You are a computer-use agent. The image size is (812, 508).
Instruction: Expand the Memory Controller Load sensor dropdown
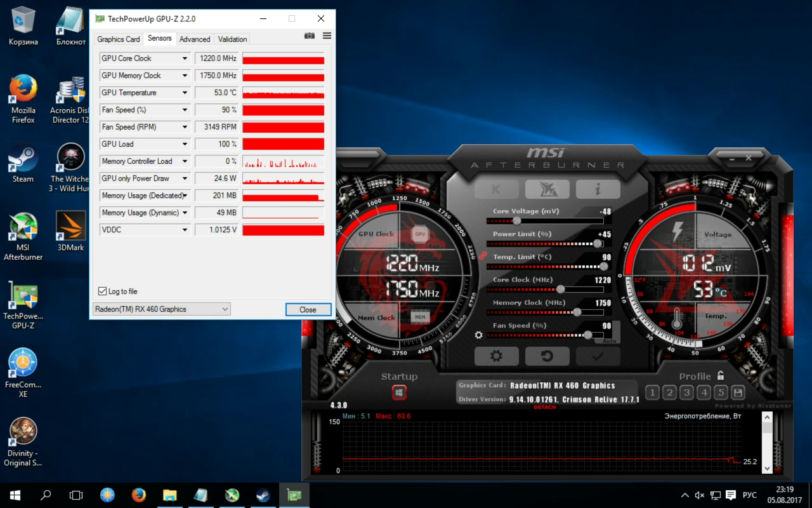coord(185,161)
